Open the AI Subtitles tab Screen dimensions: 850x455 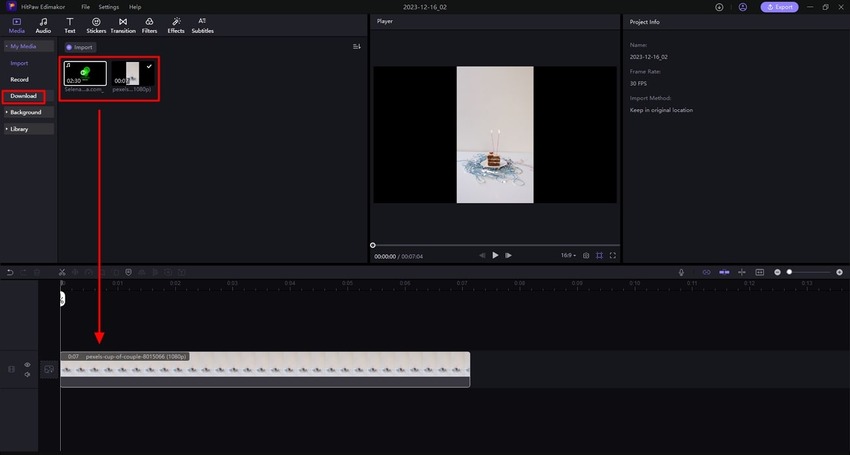(202, 25)
